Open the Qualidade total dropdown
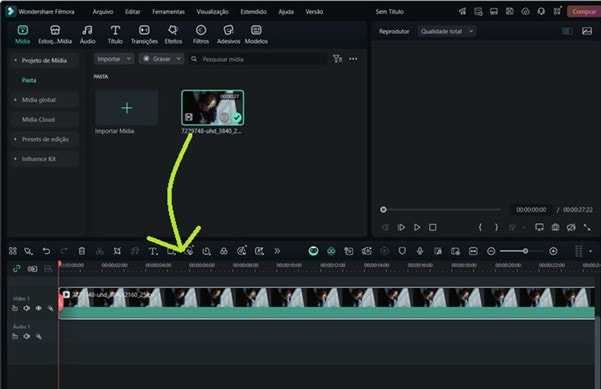Image resolution: width=601 pixels, height=389 pixels. click(x=447, y=31)
